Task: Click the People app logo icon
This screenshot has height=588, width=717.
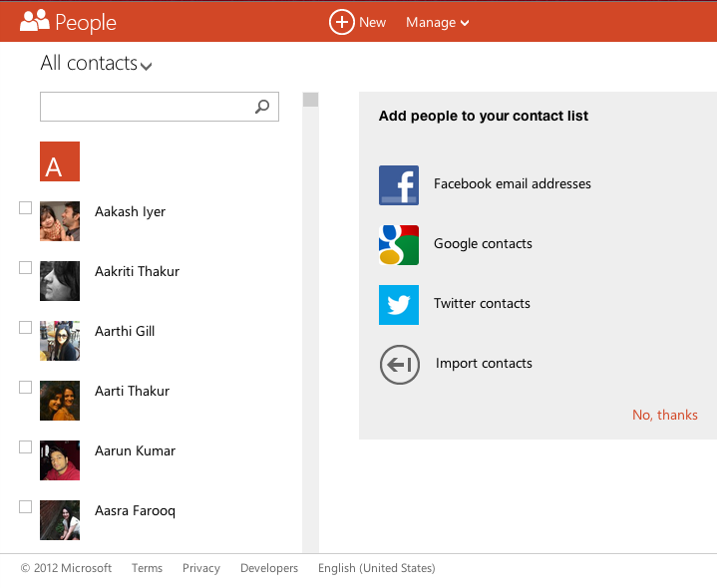Action: pos(34,21)
